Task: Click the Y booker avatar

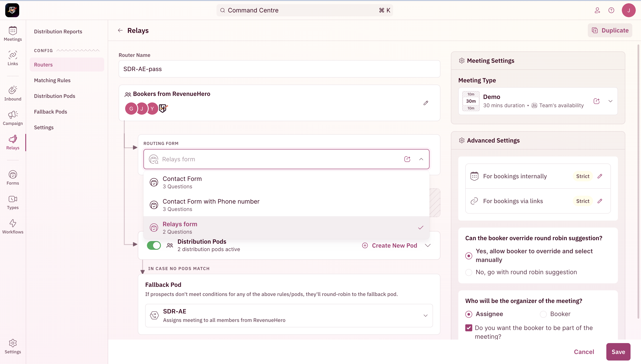Action: point(152,109)
